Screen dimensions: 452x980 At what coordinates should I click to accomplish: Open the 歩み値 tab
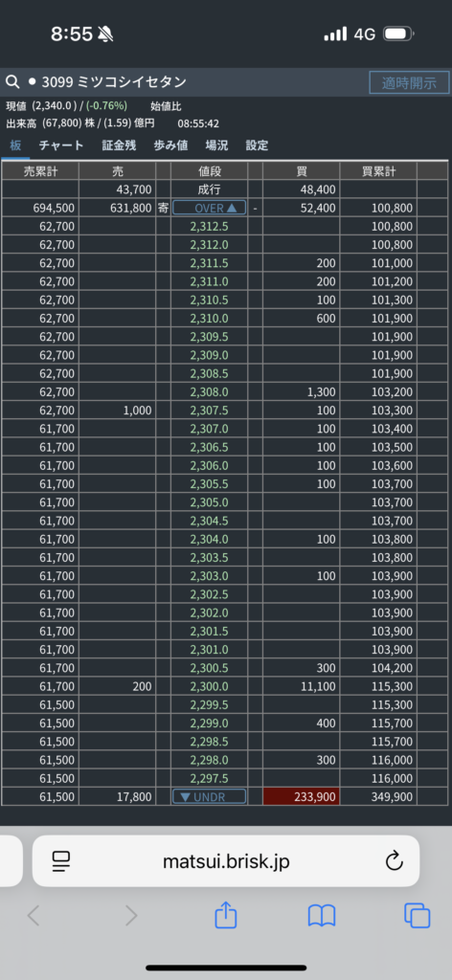[170, 145]
